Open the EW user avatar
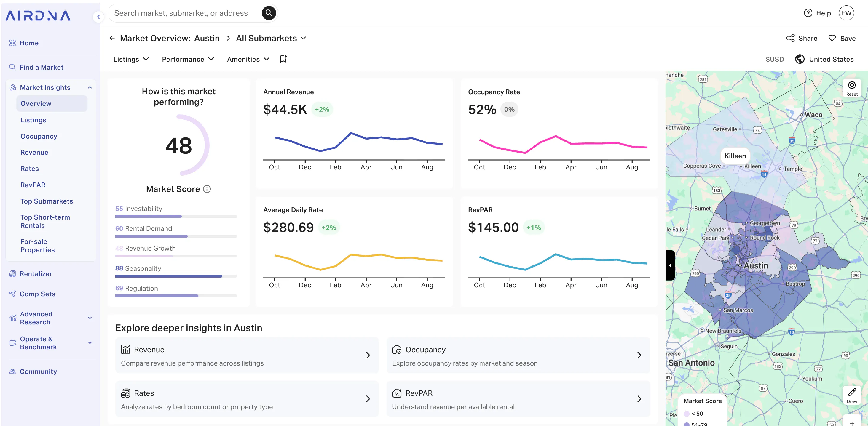 846,13
